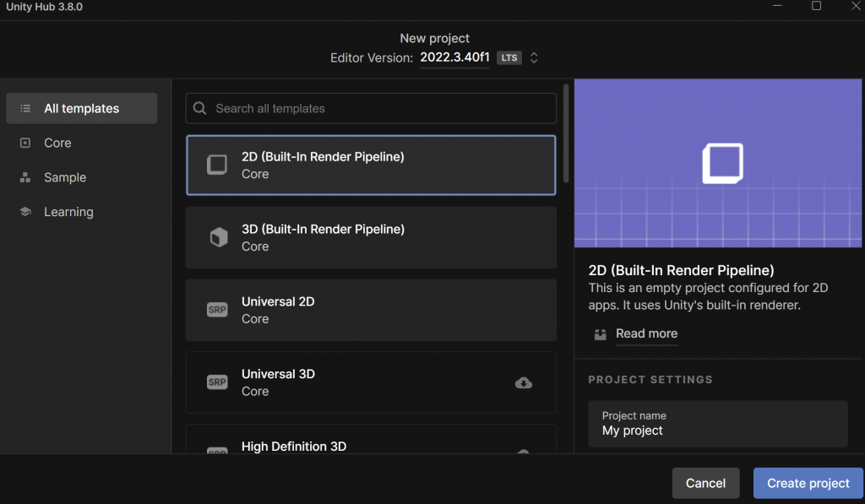The width and height of the screenshot is (865, 504).
Task: Click the Create project button
Action: (808, 483)
